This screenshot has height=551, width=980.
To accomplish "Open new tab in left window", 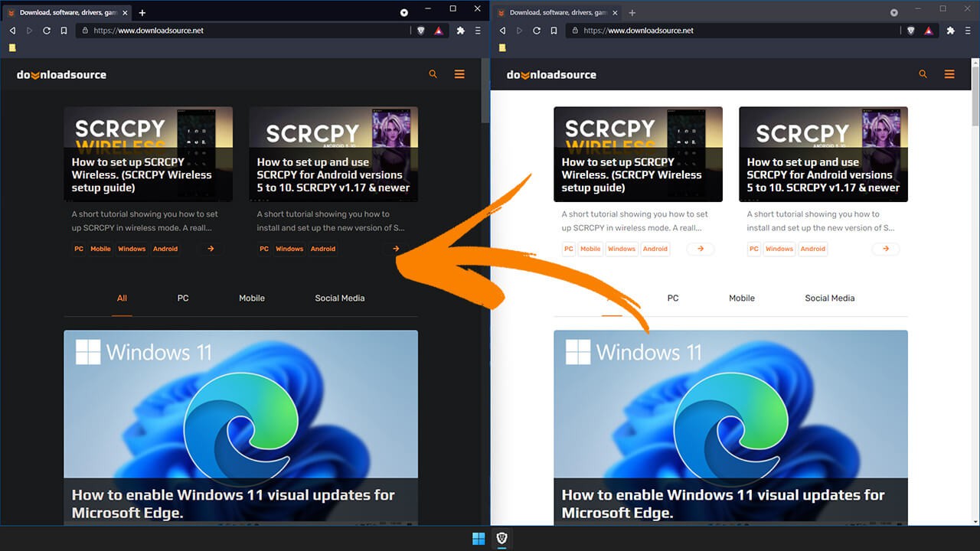I will click(142, 12).
